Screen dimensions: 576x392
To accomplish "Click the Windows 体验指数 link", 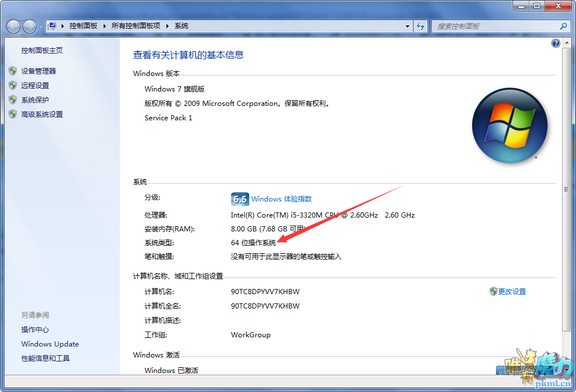I will click(281, 199).
